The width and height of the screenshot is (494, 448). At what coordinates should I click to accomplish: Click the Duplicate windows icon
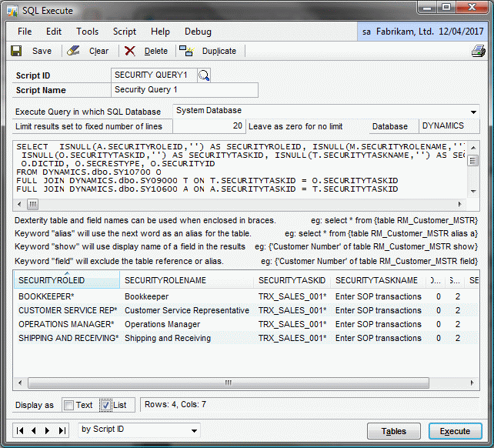tap(186, 51)
